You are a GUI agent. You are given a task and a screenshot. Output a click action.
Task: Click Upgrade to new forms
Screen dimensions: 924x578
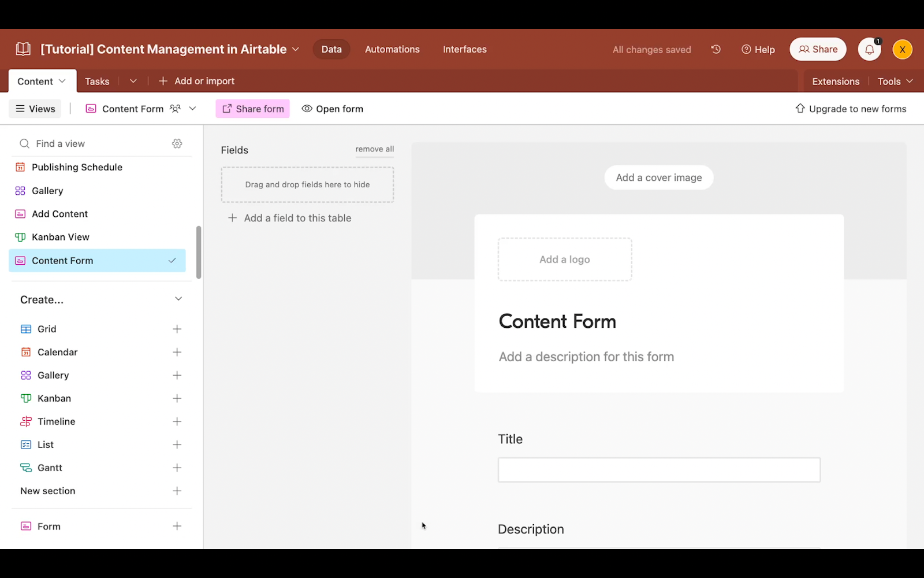851,109
